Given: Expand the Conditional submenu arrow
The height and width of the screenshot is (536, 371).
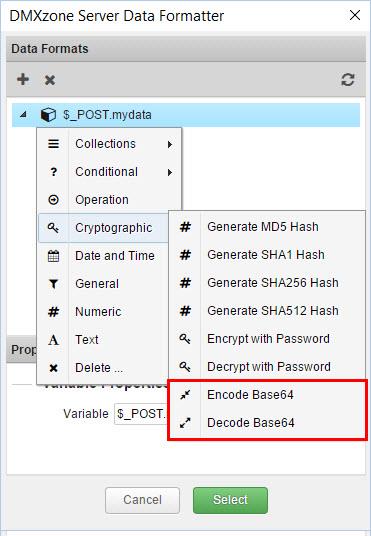Looking at the screenshot, I should click(170, 172).
